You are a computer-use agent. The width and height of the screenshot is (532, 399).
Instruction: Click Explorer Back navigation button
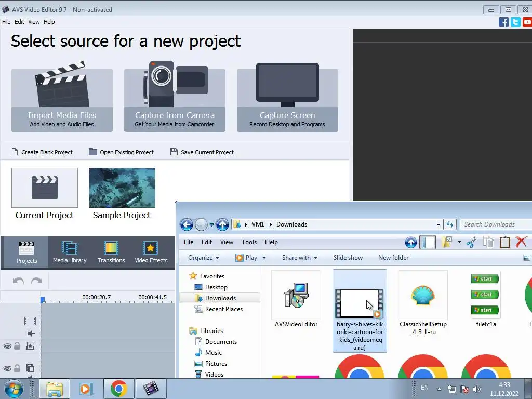(x=187, y=224)
